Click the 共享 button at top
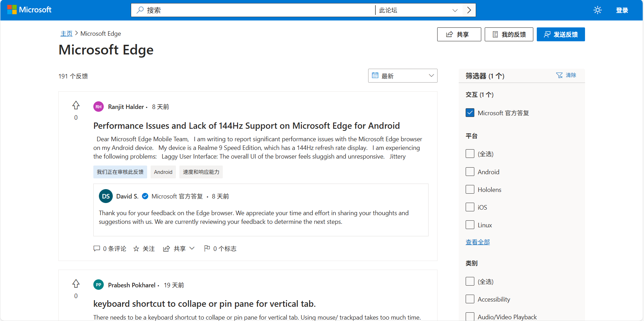This screenshot has width=644, height=321. coord(459,34)
